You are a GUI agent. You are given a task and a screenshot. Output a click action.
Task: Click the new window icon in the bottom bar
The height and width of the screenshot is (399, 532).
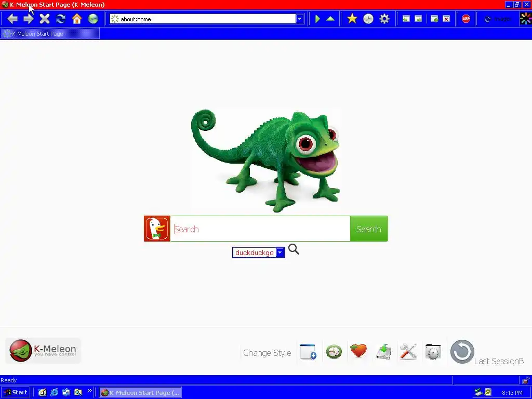pos(308,352)
